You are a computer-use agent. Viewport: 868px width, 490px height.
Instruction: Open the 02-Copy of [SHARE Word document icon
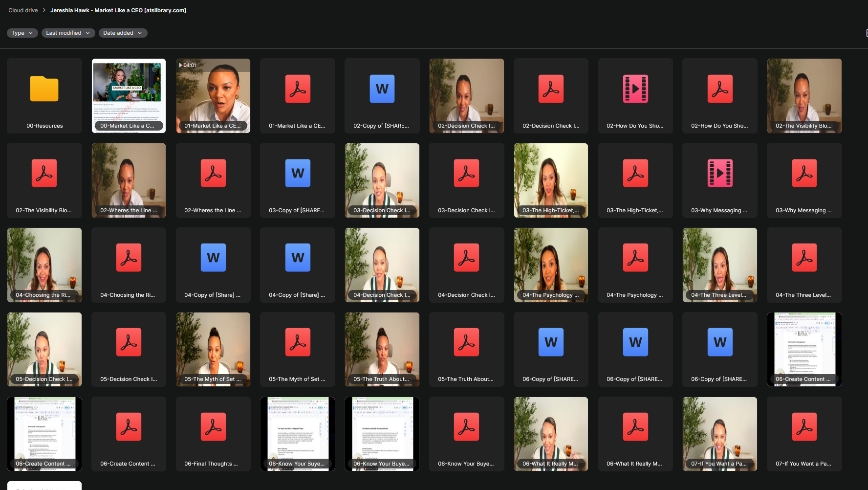click(x=382, y=89)
